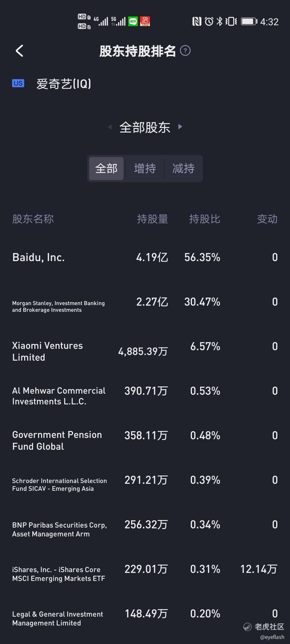Open the help question mark icon
This screenshot has width=290, height=644.
click(x=185, y=50)
